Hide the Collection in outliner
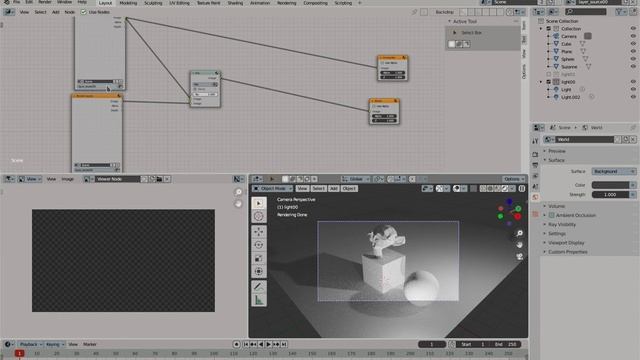The height and width of the screenshot is (360, 640). point(633,29)
